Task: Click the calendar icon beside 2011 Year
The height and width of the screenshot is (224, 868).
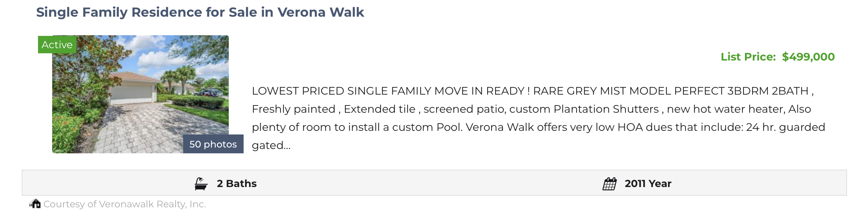Action: (610, 184)
